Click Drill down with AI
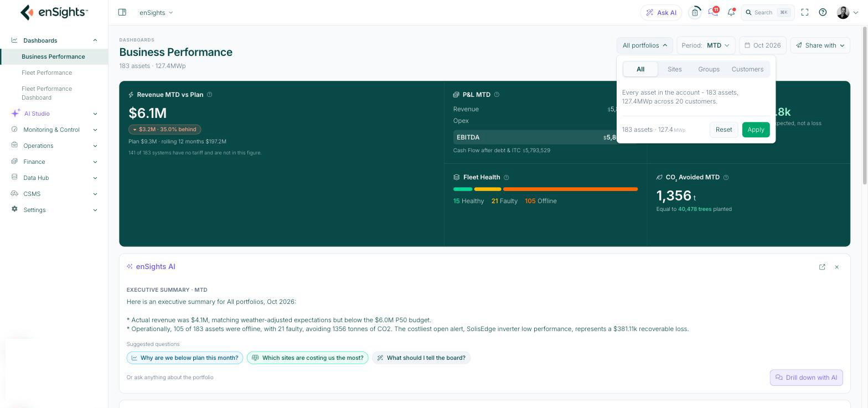The width and height of the screenshot is (868, 408). pos(806,378)
